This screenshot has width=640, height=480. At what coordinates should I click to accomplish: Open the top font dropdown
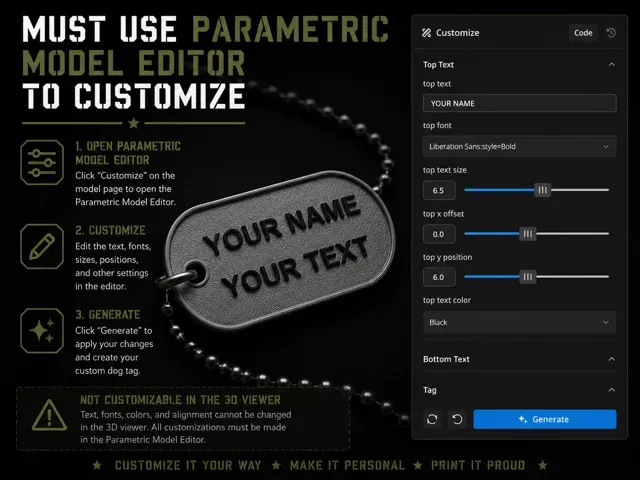[x=520, y=147]
